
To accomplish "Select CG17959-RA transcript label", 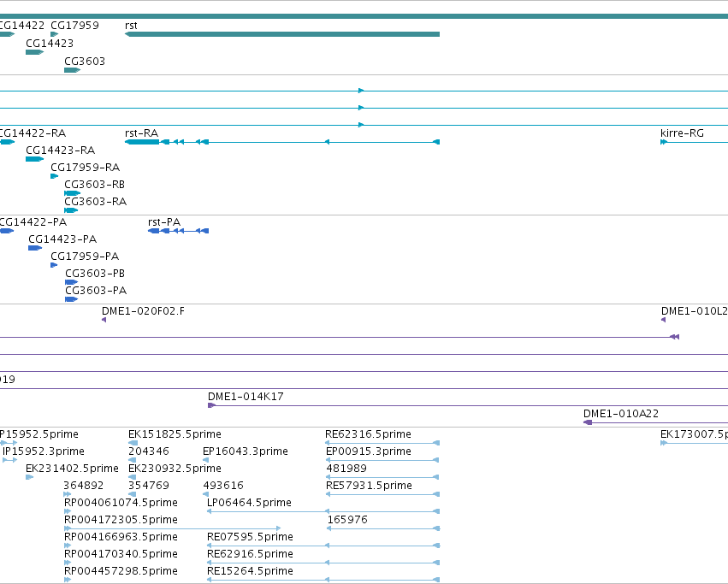I will (85, 167).
